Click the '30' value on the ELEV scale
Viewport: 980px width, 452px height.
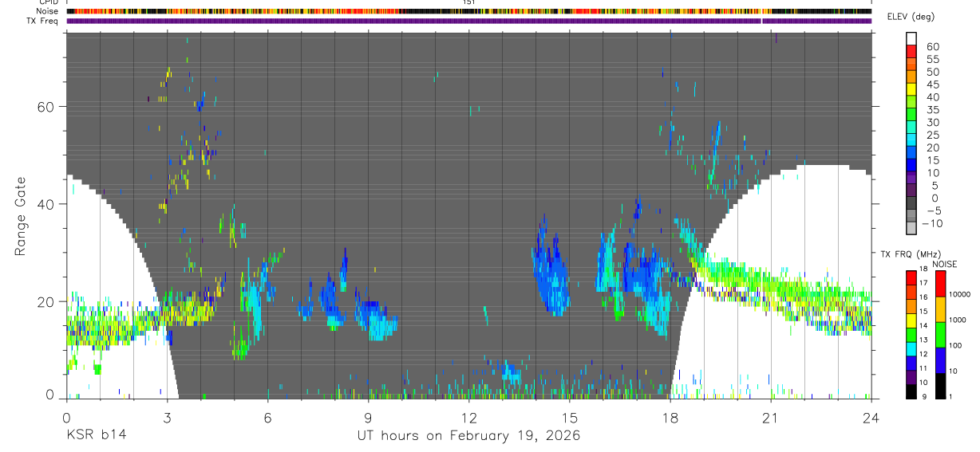[x=932, y=123]
